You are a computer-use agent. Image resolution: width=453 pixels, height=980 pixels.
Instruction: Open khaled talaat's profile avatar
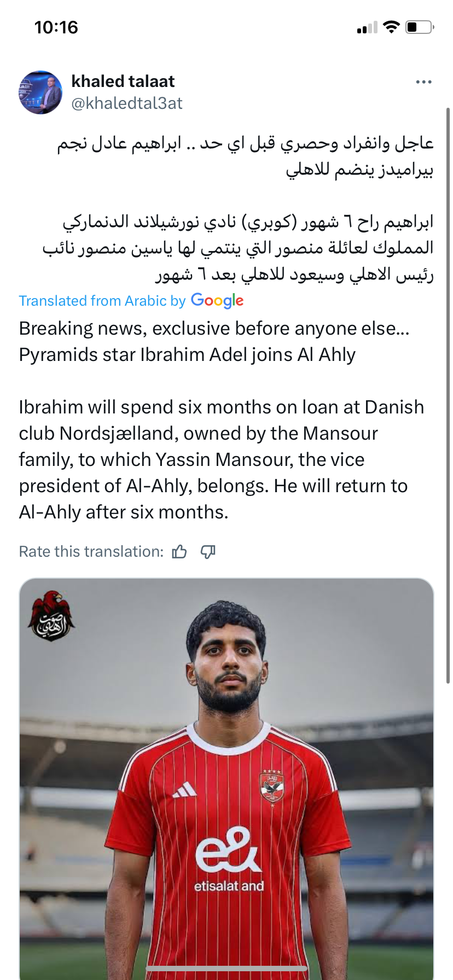pos(40,92)
